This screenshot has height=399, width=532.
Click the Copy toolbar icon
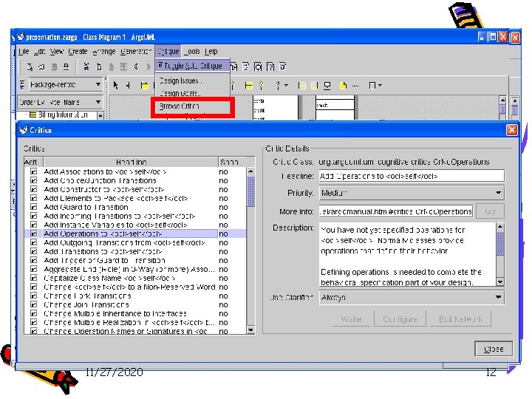(x=99, y=66)
